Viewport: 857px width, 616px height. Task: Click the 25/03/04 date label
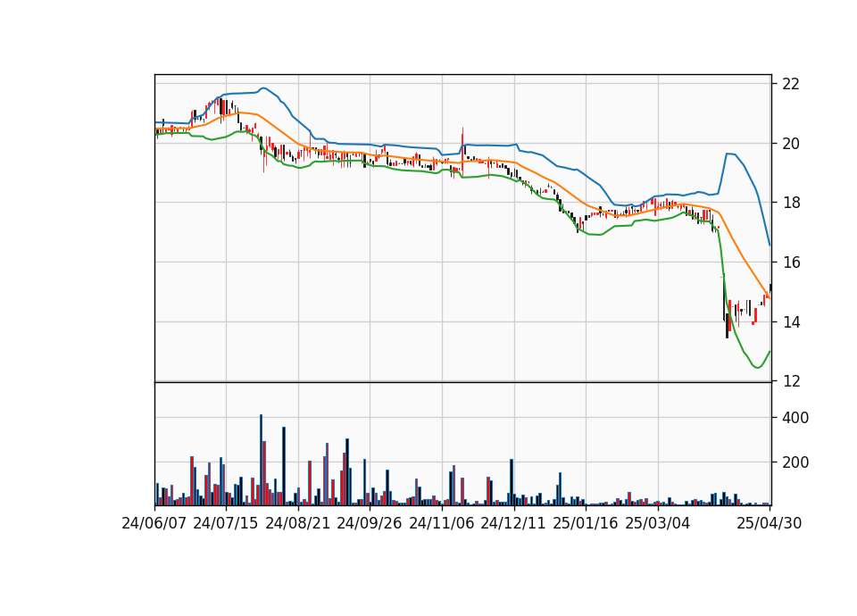pyautogui.click(x=658, y=523)
